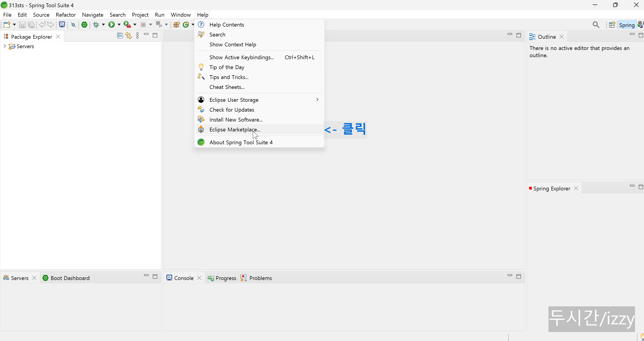The height and width of the screenshot is (341, 644).
Task: Maximize the Console panel
Action: [x=519, y=276]
